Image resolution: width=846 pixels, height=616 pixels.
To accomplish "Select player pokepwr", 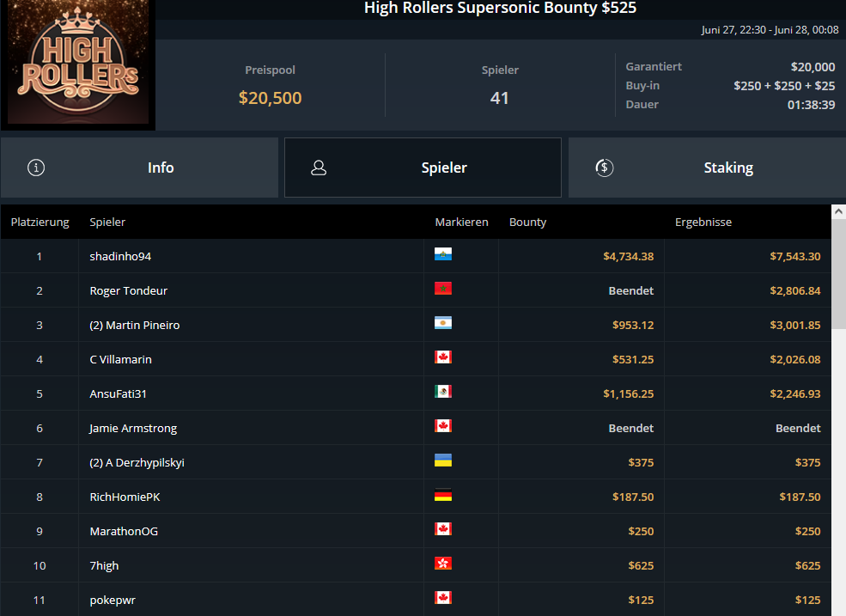I will click(x=113, y=601).
